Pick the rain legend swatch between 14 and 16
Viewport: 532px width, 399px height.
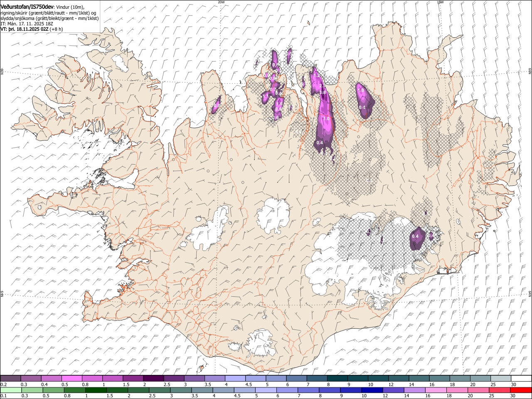[415, 390]
